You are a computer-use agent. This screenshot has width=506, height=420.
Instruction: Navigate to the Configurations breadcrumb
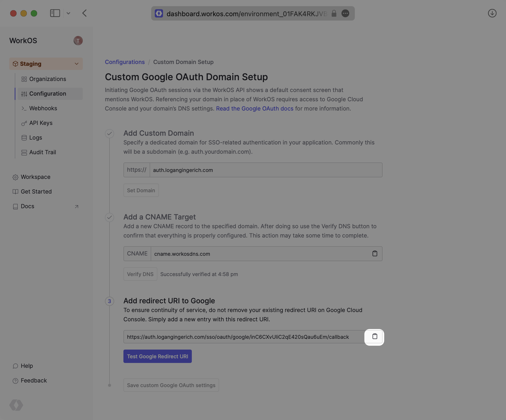pos(125,62)
